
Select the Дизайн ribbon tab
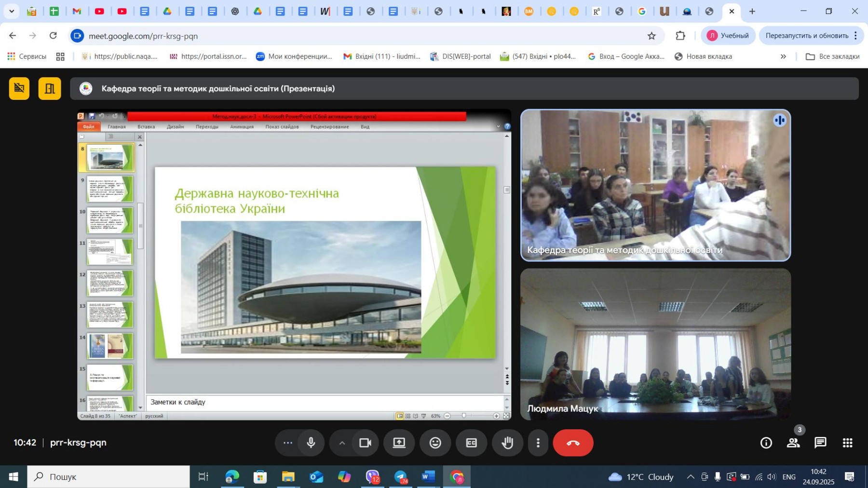tap(175, 127)
